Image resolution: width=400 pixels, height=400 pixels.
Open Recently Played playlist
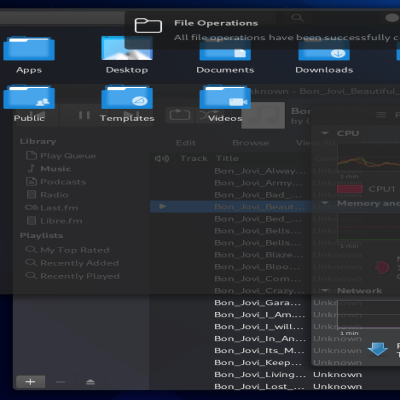pyautogui.click(x=73, y=276)
